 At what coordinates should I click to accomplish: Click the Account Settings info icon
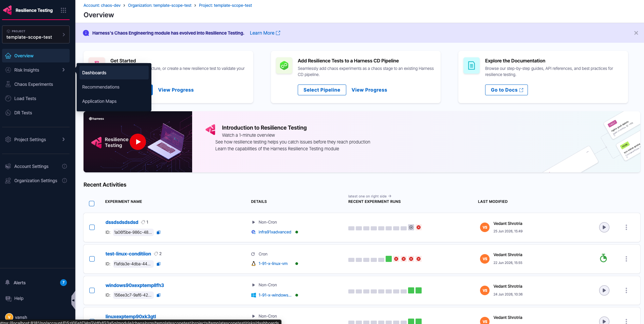[x=65, y=166]
